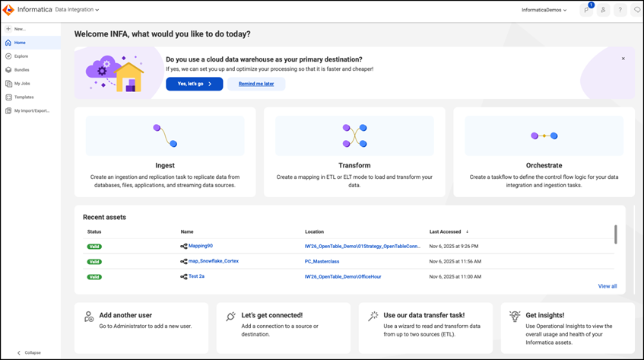Open Bundles from the sidebar icon
Image resolution: width=644 pixels, height=360 pixels.
coord(8,70)
